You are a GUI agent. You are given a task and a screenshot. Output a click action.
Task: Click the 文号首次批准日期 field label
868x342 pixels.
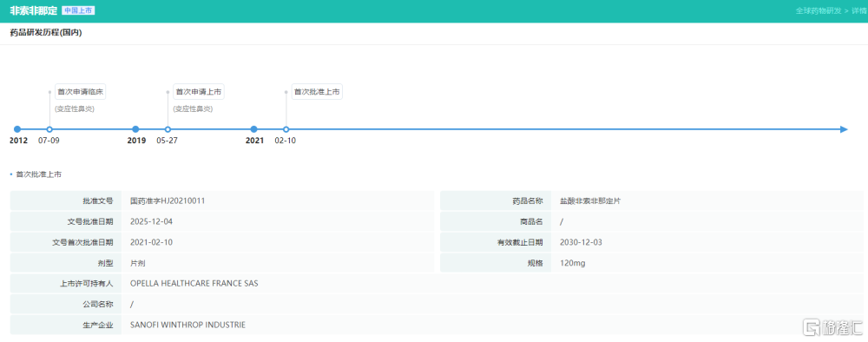[x=83, y=242]
